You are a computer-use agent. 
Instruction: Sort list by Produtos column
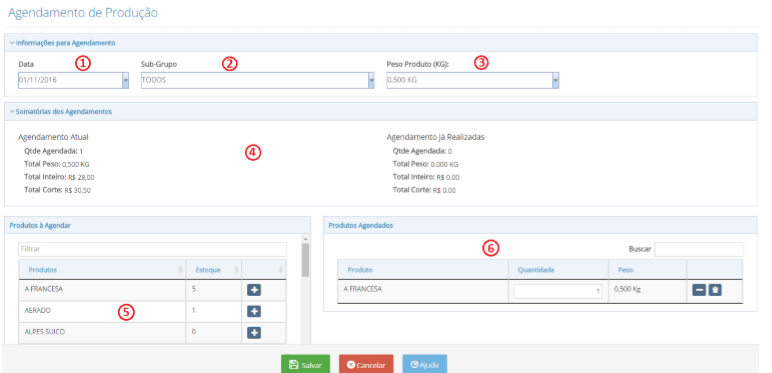[x=102, y=270]
